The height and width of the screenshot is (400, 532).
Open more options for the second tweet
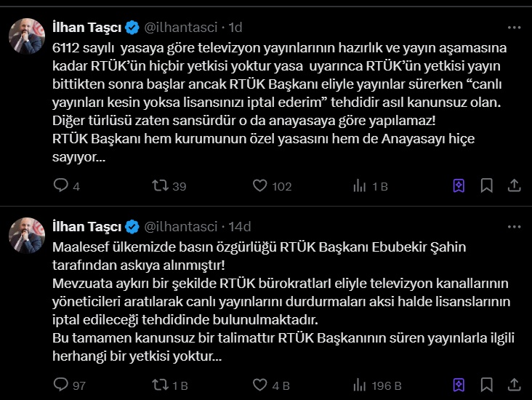pyautogui.click(x=514, y=226)
